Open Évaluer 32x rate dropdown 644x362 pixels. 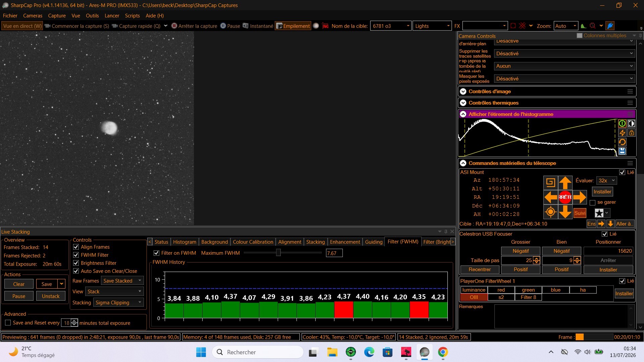tap(606, 181)
